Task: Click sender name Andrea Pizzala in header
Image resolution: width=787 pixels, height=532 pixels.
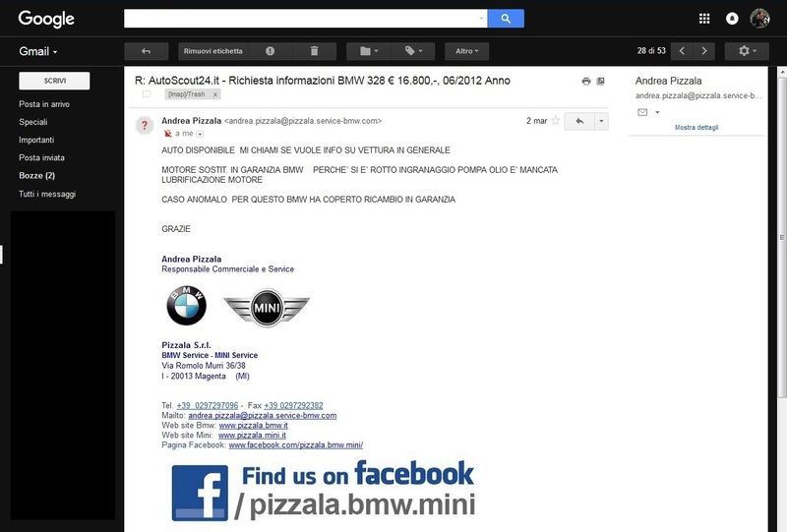Action: [x=191, y=120]
